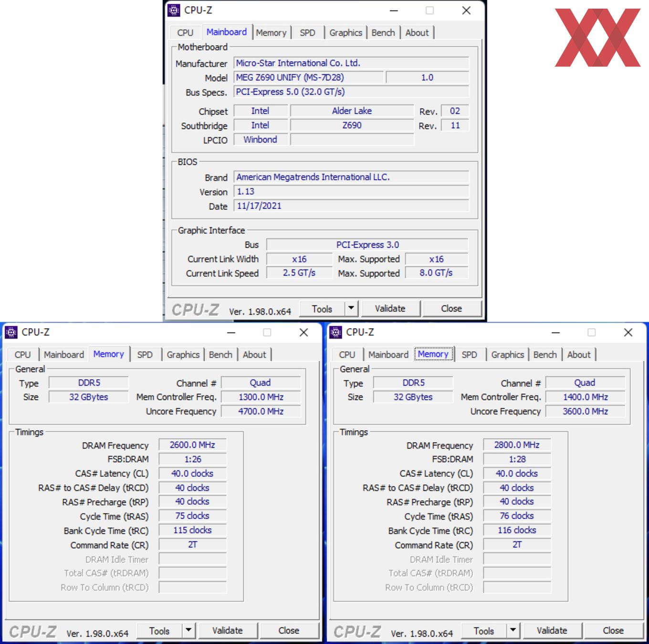Close the top Mainboard window with X
The image size is (649, 644).
pos(466,10)
